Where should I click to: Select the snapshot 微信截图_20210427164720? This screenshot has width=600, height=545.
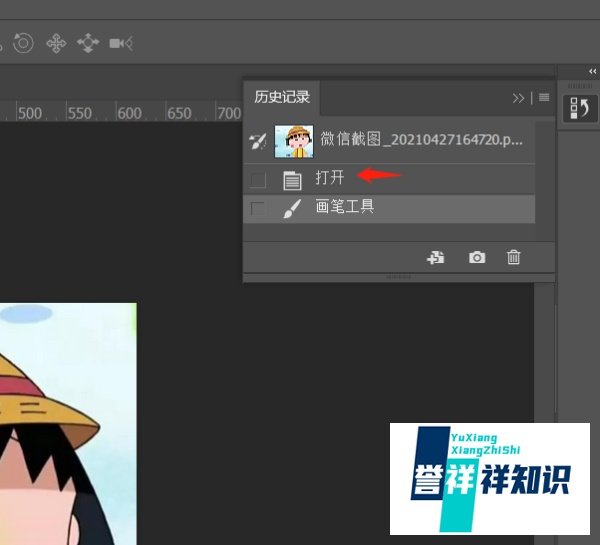[389, 141]
